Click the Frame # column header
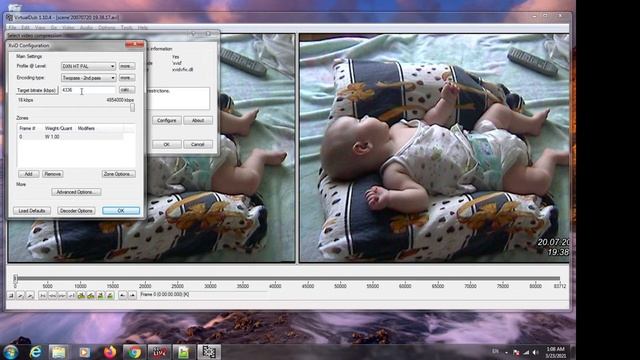Image resolution: width=640 pixels, height=360 pixels. click(28, 128)
